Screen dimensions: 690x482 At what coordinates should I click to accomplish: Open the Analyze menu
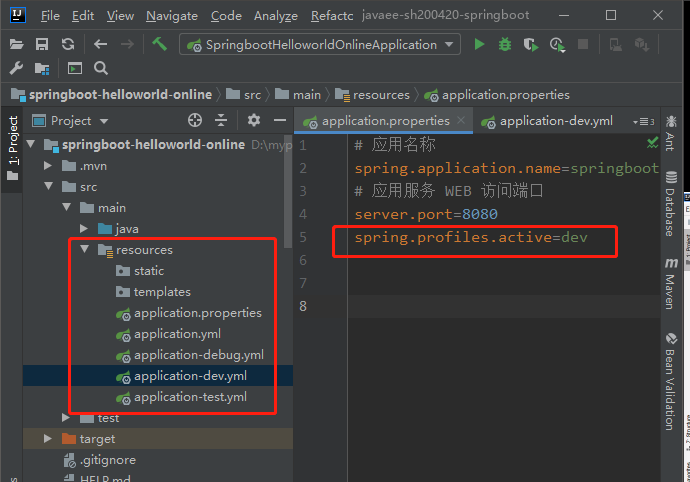[276, 16]
